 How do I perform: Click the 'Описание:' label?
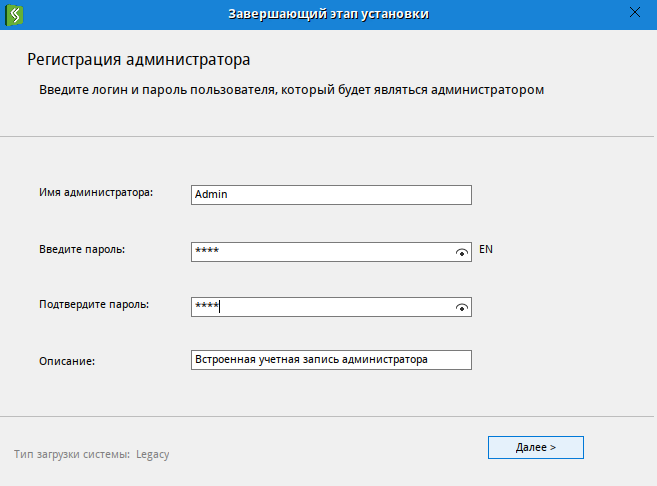click(67, 361)
